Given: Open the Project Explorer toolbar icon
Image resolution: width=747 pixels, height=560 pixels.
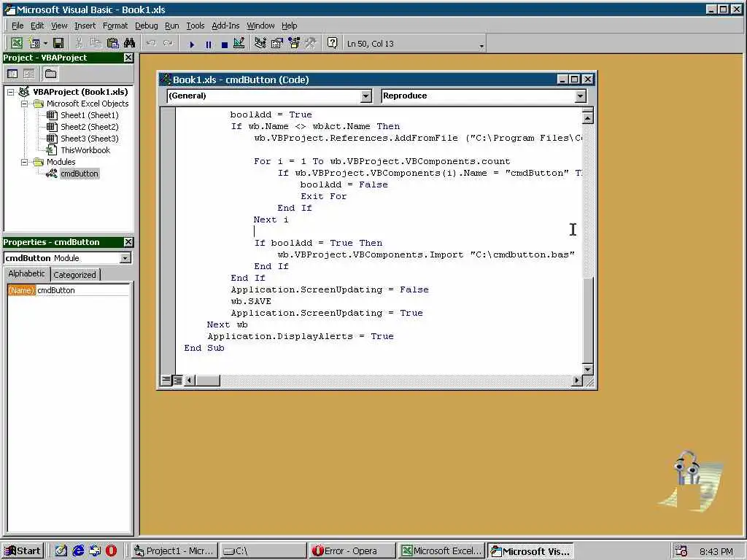Looking at the screenshot, I should (260, 43).
